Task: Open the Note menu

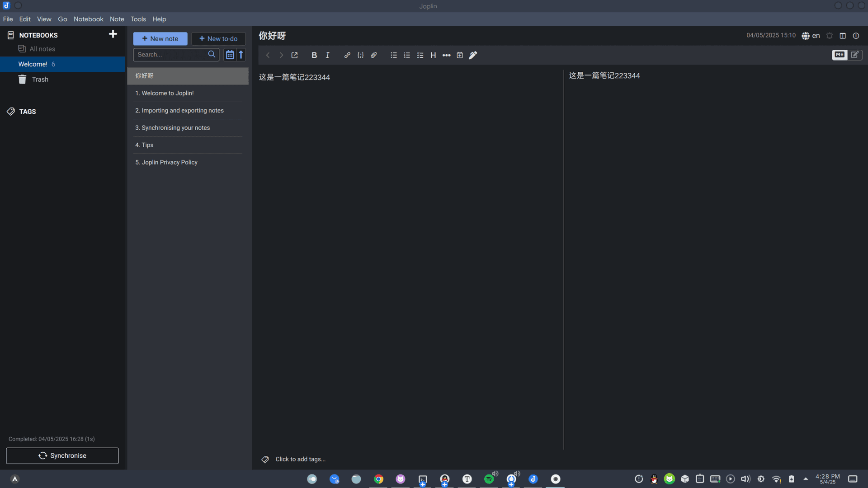Action: (x=117, y=19)
